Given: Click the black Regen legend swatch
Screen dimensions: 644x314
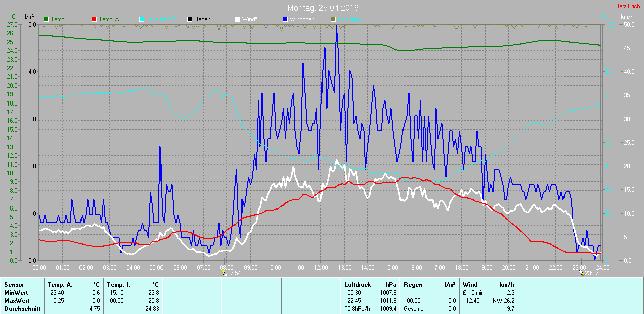Looking at the screenshot, I should click(190, 19).
